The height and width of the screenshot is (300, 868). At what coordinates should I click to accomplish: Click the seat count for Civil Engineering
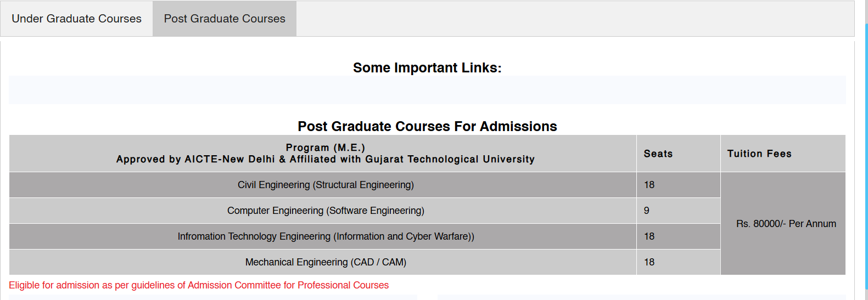coord(649,185)
